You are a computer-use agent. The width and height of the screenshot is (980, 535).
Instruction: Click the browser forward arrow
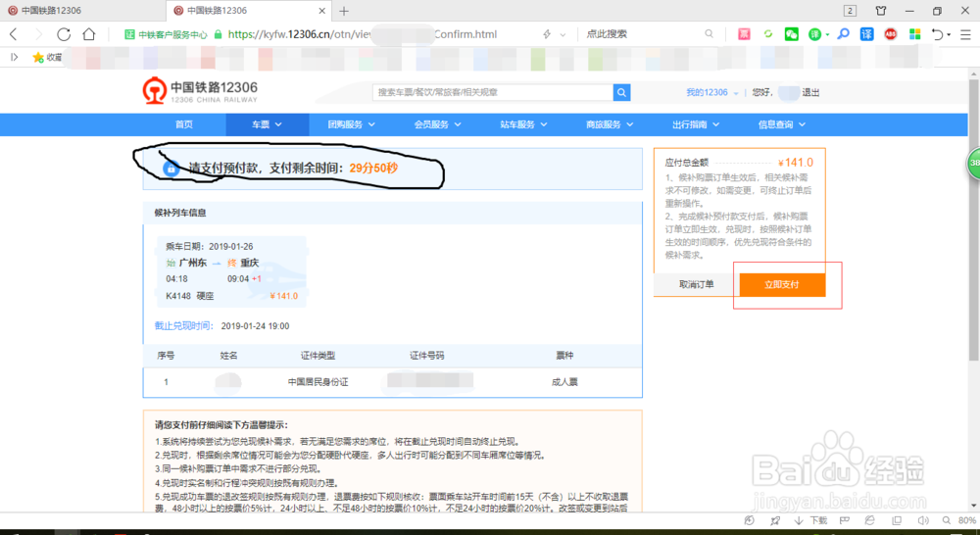click(x=38, y=34)
